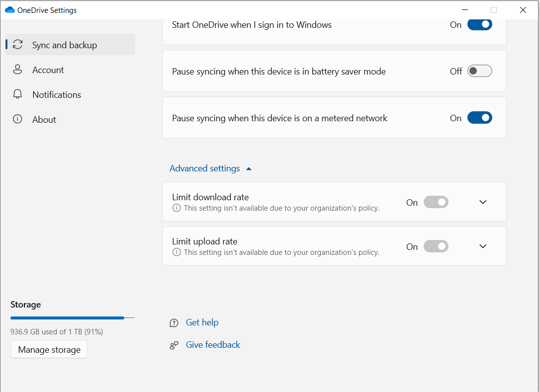Click the Get help question bubble icon

pyautogui.click(x=174, y=323)
